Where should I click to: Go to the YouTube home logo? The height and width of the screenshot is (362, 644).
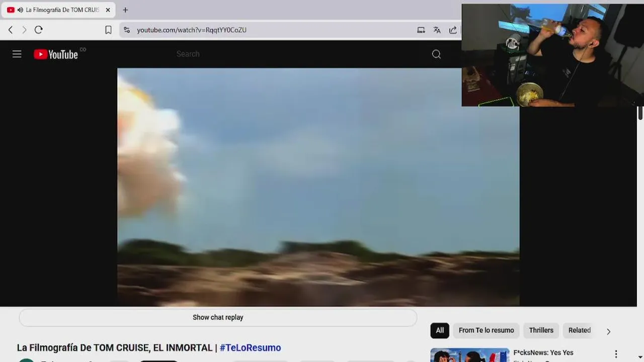pos(56,54)
